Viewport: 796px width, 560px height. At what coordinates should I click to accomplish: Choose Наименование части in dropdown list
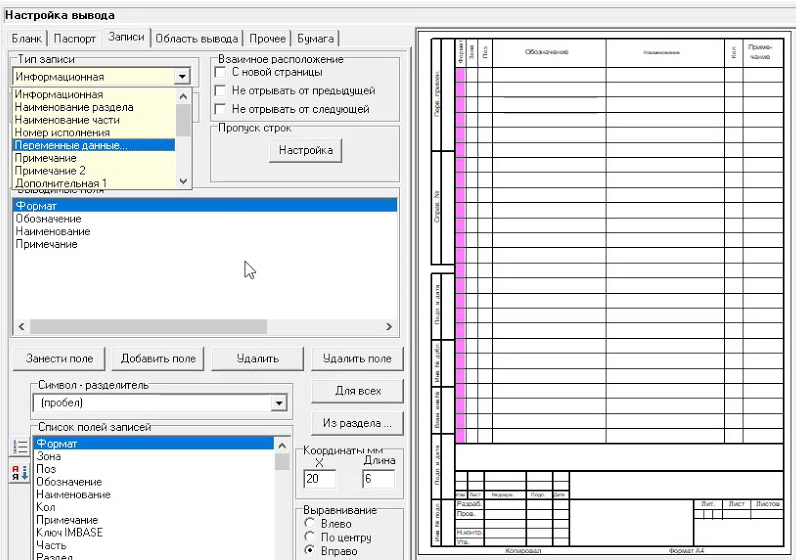point(94,120)
